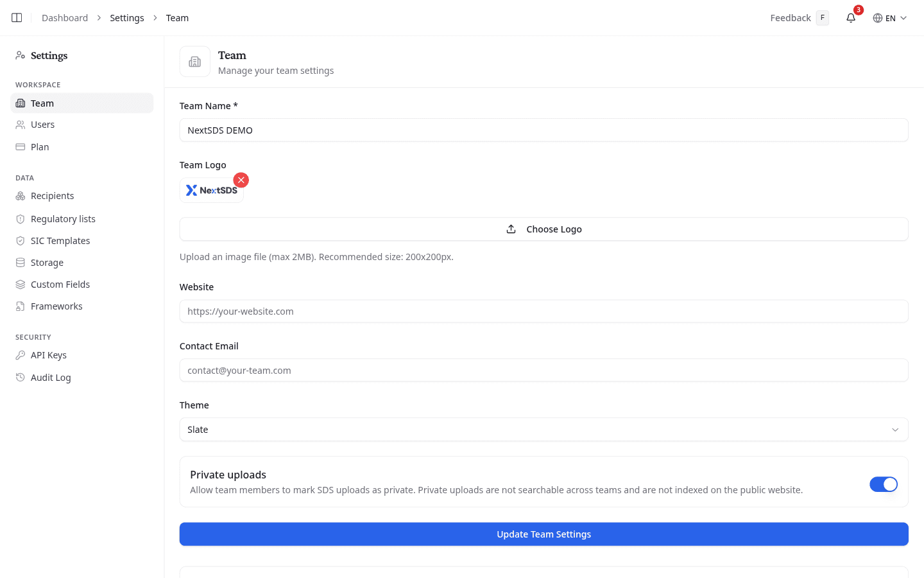The image size is (924, 578).
Task: Click the Settings breadcrumb link
Action: coord(127,18)
